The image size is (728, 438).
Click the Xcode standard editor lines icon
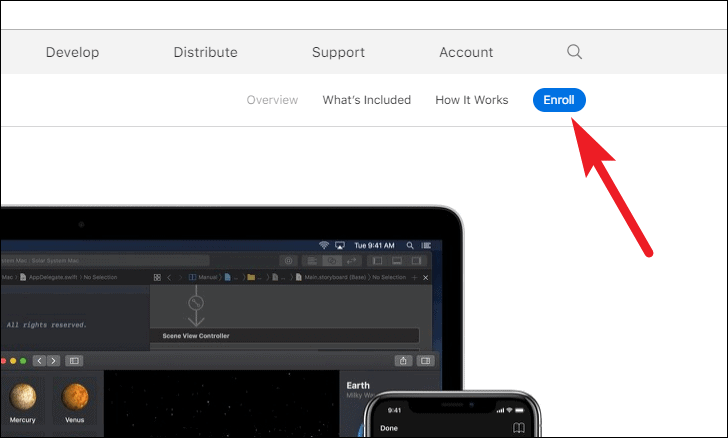[312, 261]
